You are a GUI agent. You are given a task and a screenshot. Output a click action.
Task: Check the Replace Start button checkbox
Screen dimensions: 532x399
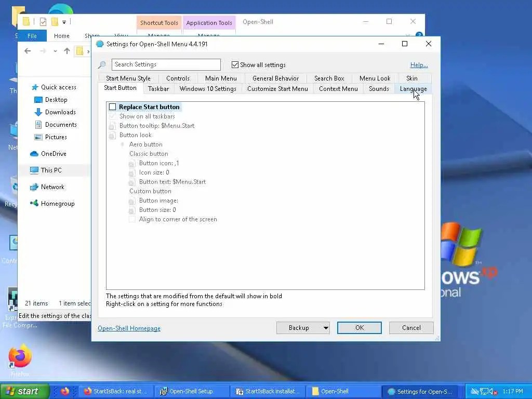(x=112, y=107)
